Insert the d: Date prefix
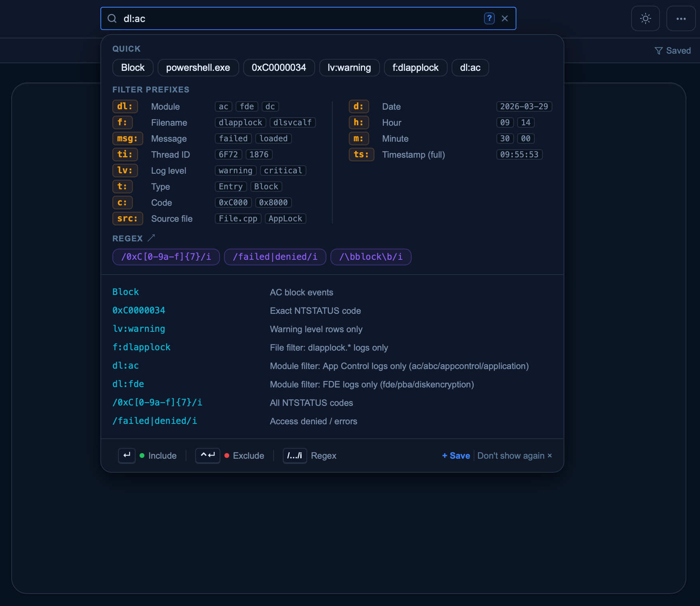The image size is (700, 606). [x=359, y=106]
